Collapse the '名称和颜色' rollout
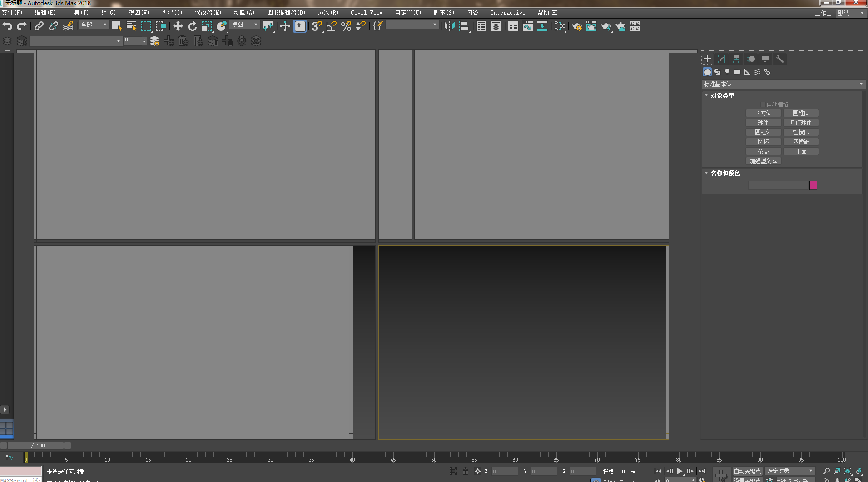This screenshot has height=482, width=868. pos(724,173)
